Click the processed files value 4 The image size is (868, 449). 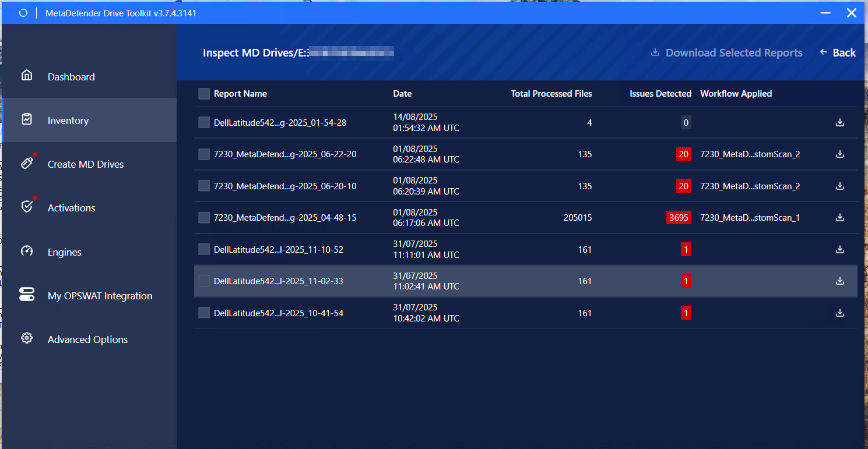tap(590, 123)
